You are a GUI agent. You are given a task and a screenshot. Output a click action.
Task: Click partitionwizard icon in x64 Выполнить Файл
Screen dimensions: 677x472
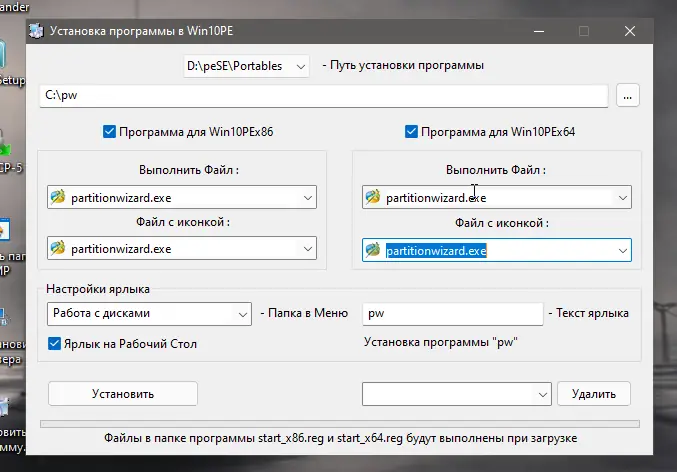373,198
